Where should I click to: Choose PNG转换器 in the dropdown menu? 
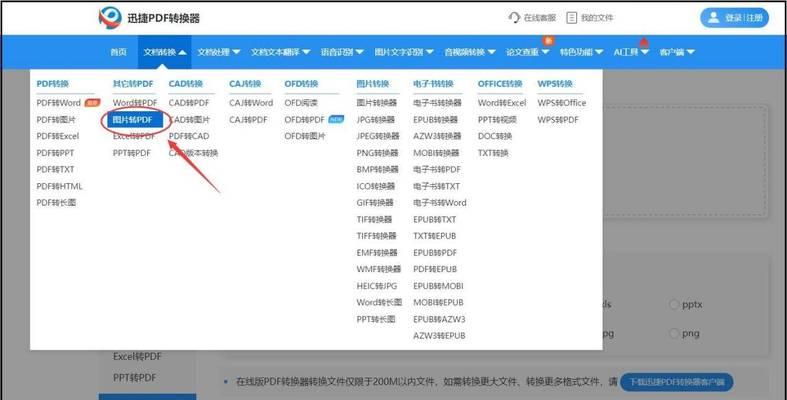[x=377, y=153]
